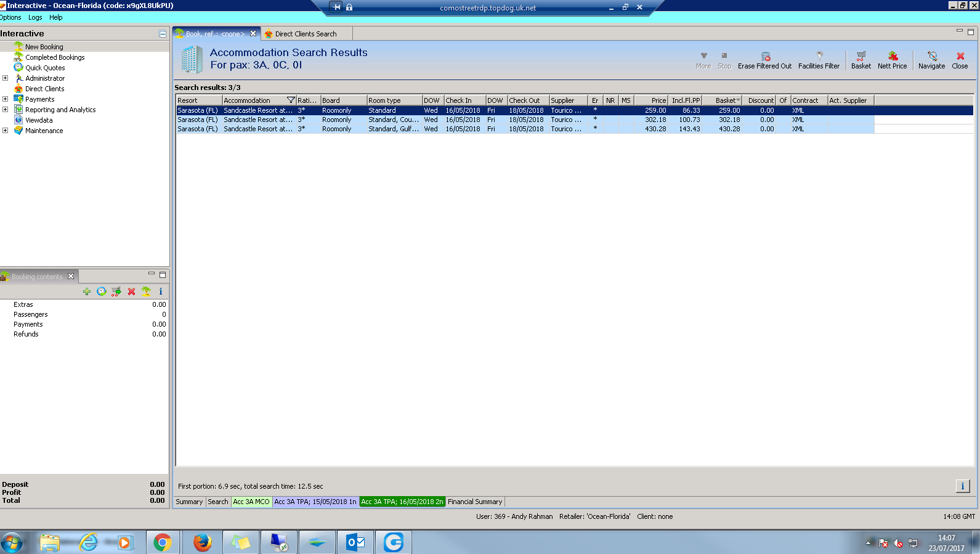Open Viewdata in the tree
The width and height of the screenshot is (980, 554).
tap(39, 120)
